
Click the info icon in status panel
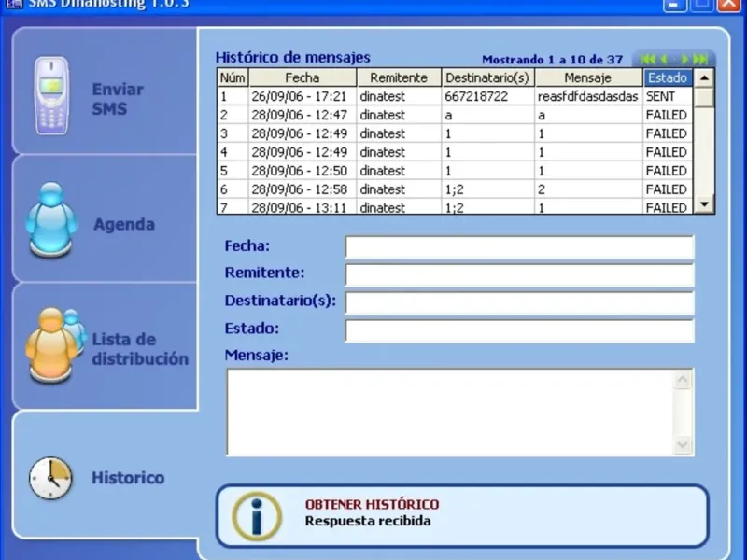257,517
